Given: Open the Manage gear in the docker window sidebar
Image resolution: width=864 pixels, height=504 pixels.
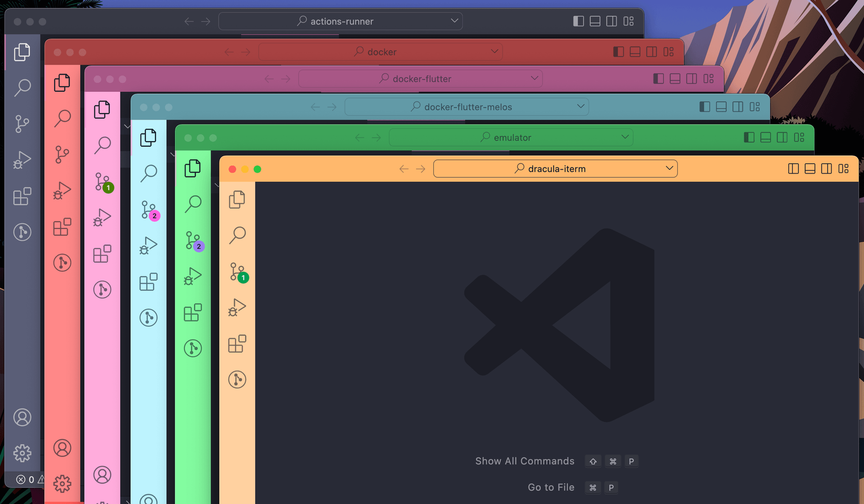Looking at the screenshot, I should click(62, 483).
